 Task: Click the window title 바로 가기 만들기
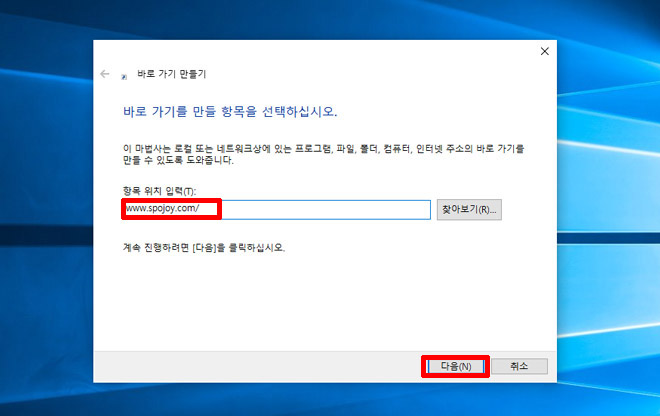click(x=172, y=74)
